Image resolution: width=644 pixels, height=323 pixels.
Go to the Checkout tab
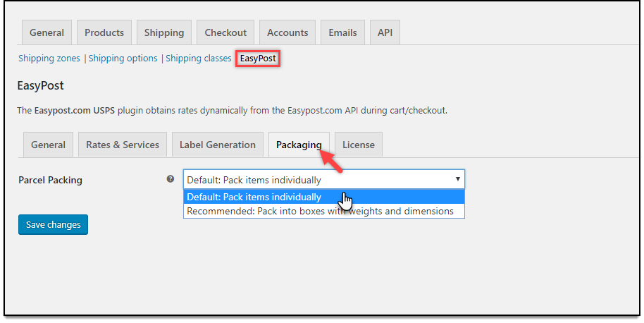point(225,32)
